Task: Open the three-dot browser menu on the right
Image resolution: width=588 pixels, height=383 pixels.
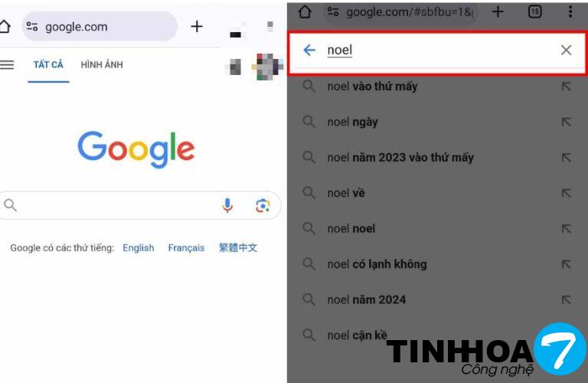Action: point(570,11)
